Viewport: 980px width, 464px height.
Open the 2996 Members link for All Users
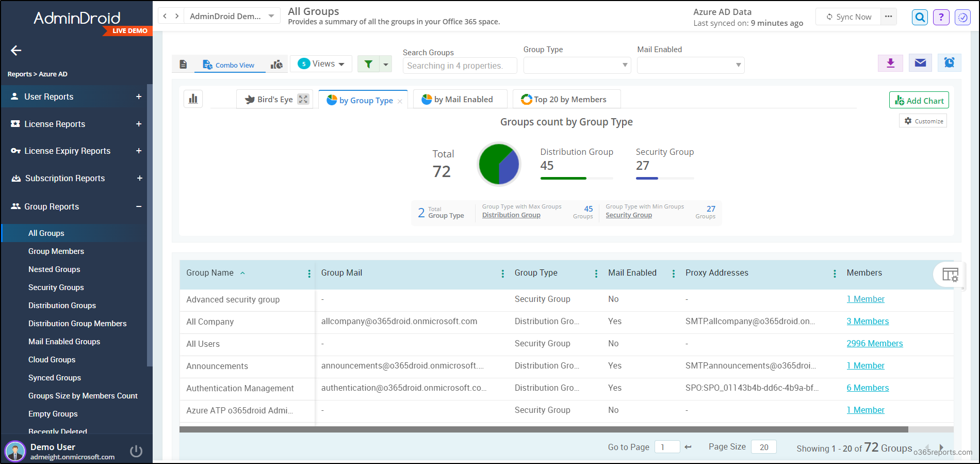[875, 343]
